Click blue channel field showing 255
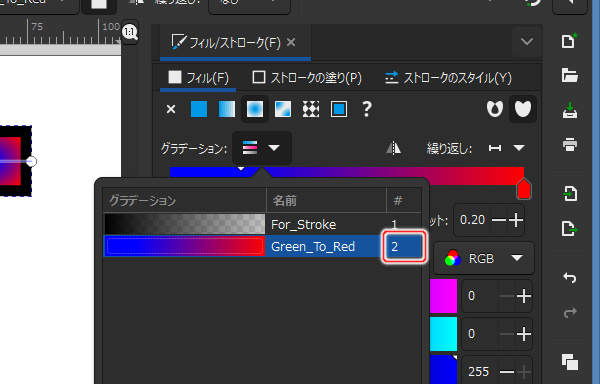Image resolution: width=600 pixels, height=384 pixels. click(479, 371)
